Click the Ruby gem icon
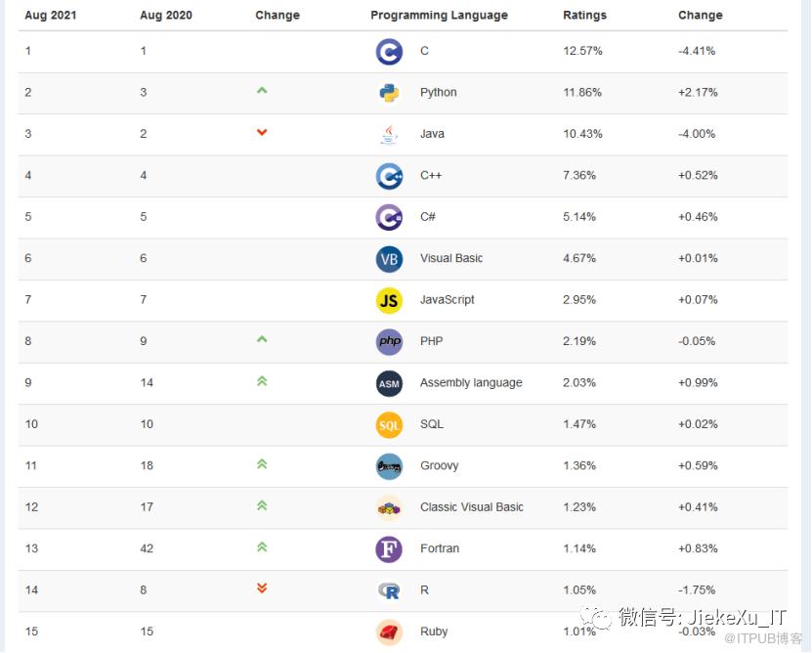 pyautogui.click(x=389, y=631)
